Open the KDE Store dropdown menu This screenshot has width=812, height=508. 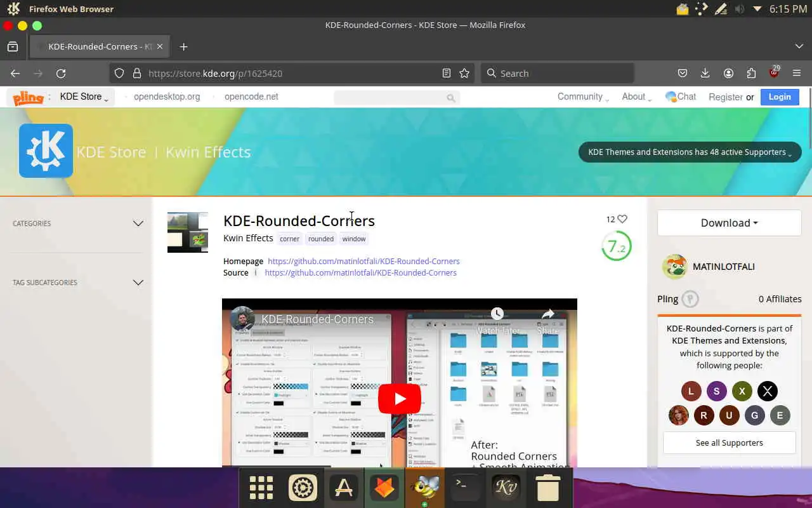pos(84,97)
